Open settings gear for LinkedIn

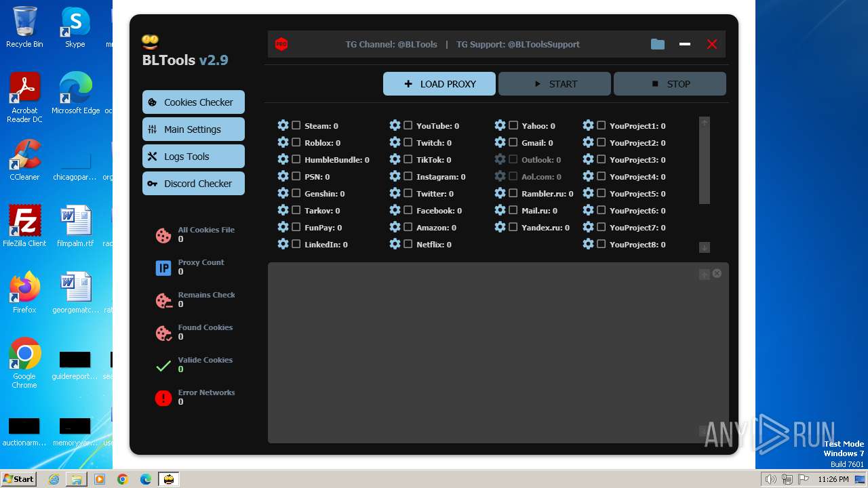click(x=283, y=244)
